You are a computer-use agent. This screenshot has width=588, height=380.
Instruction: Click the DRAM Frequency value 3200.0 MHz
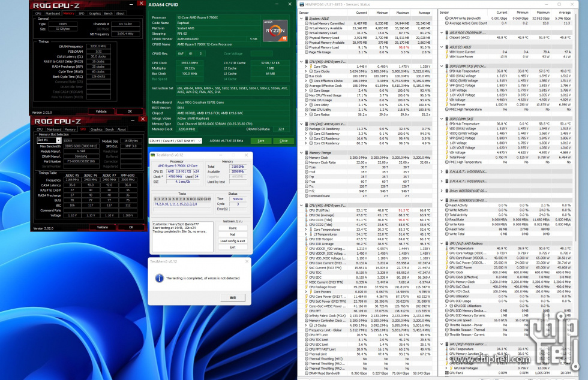98,47
